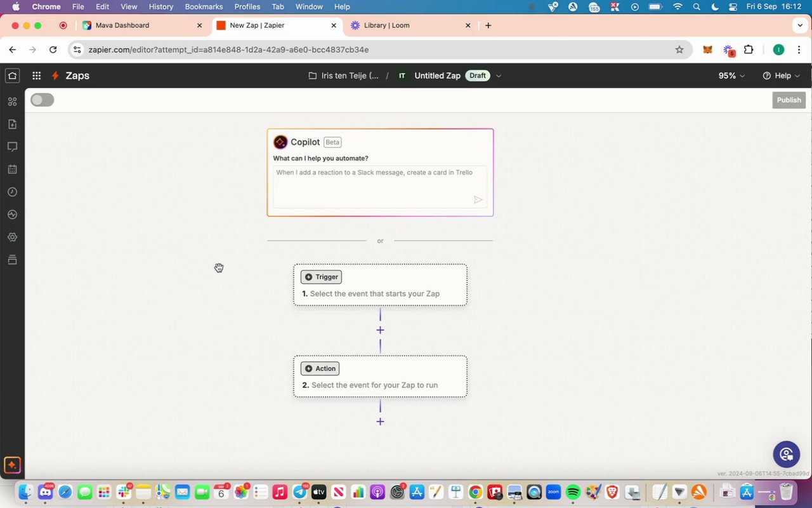This screenshot has height=508, width=812.
Task: Switch to Mava Dashboard tab
Action: [141, 25]
